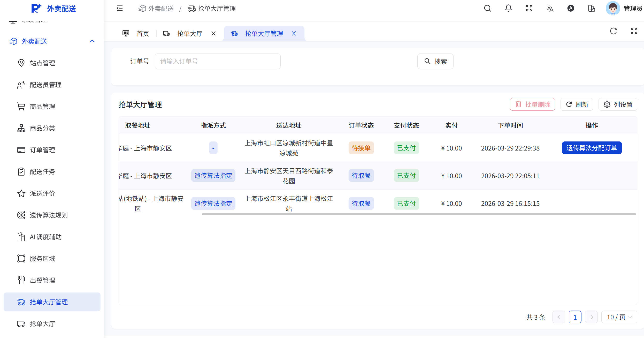Click the table's horizontal scrollbar
The image size is (644, 338).
419,214
